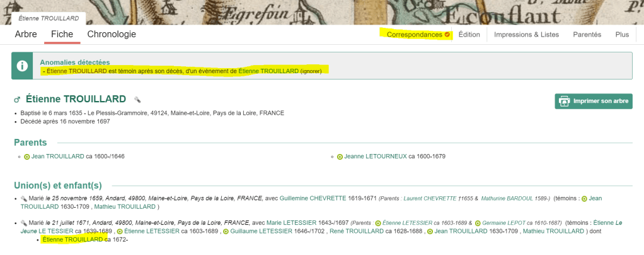Viewport: 644px width, 255px height.
Task: Click the green circle icon before Jeanne LETOURNEUX
Action: (x=340, y=157)
